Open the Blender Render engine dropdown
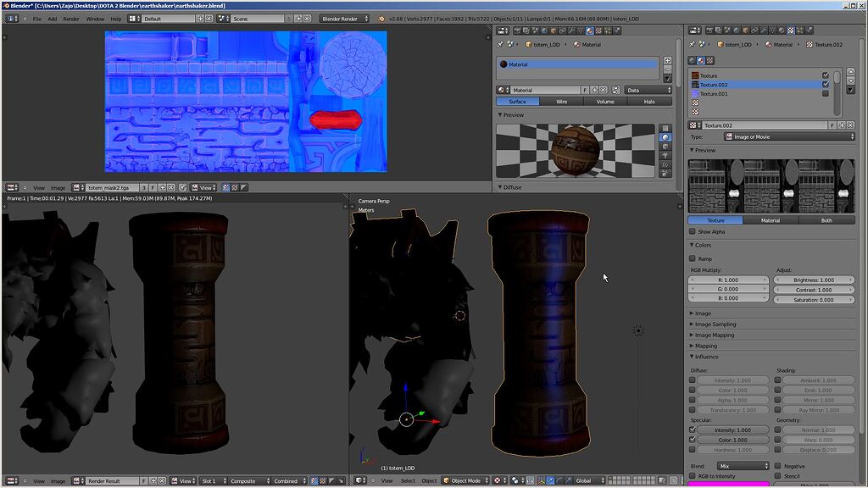This screenshot has width=868, height=488. click(x=344, y=19)
